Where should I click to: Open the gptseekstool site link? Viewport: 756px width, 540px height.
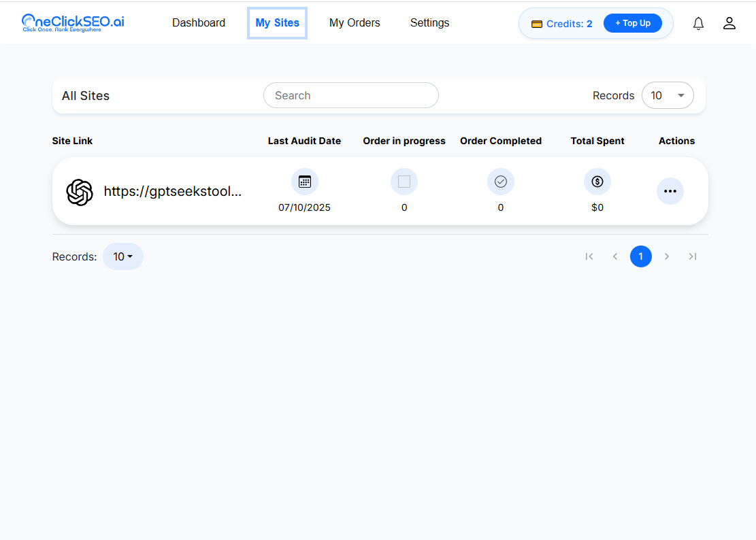tap(173, 191)
